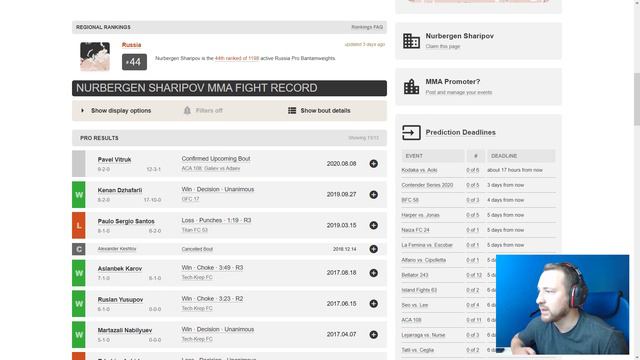Screen dimensions: 640x360
Task: Click the bout details grid icon
Action: [x=292, y=111]
